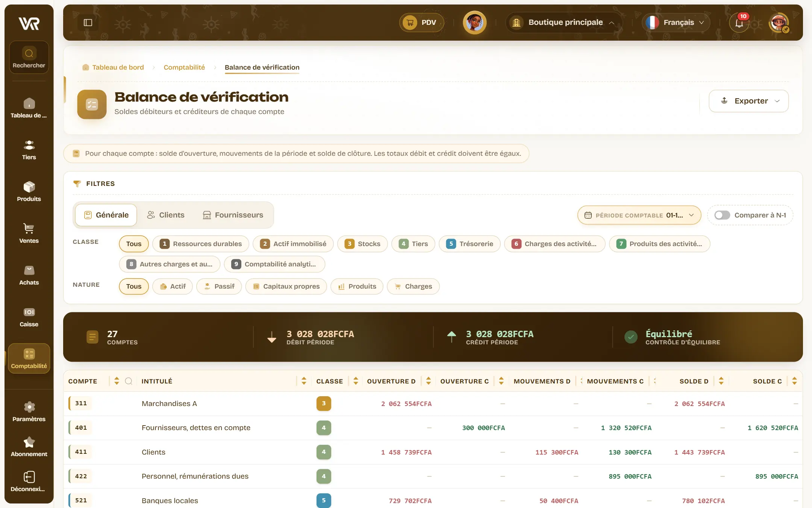Filter nature by Actif
The height and width of the screenshot is (508, 812).
point(173,286)
